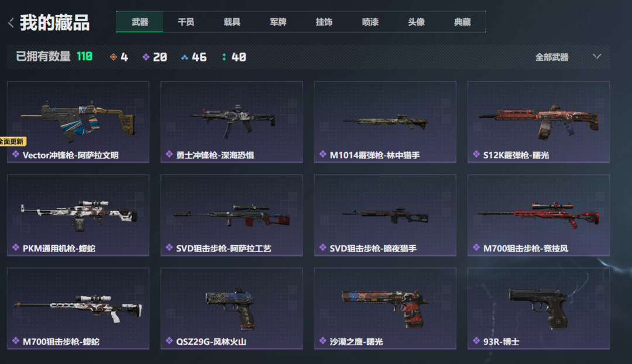Select the PKM通用机枪-蝮蛇 weapon card

78,215
